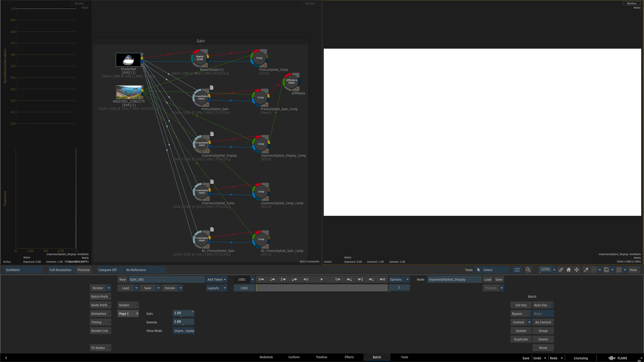Click the FLAME logo menu
The height and width of the screenshot is (362, 644).
coord(618,358)
